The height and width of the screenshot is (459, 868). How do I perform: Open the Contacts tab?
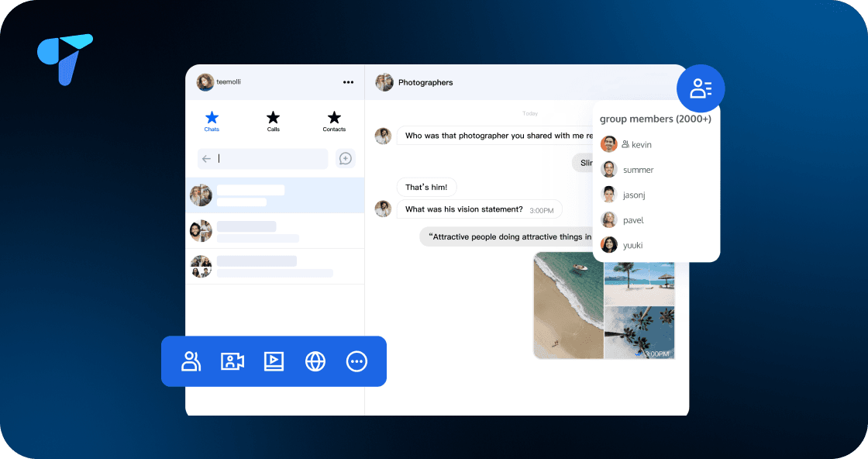click(334, 122)
